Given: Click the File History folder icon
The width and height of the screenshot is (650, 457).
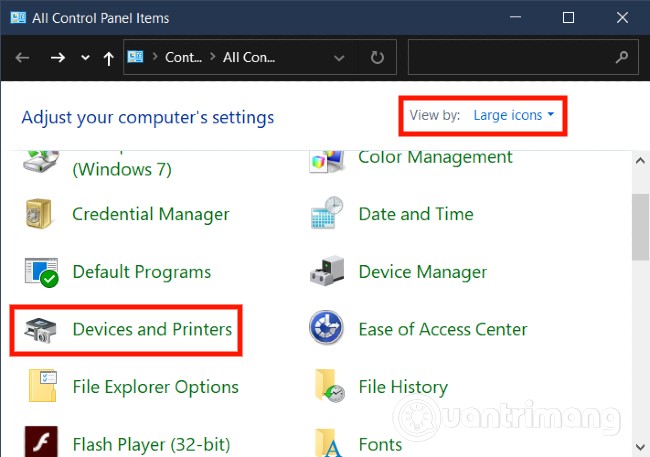Looking at the screenshot, I should 330,386.
